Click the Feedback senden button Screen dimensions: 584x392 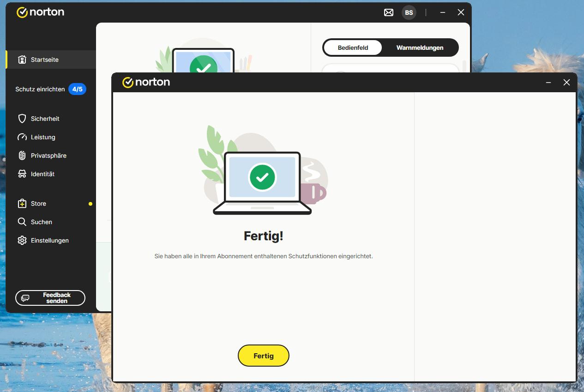click(x=50, y=298)
